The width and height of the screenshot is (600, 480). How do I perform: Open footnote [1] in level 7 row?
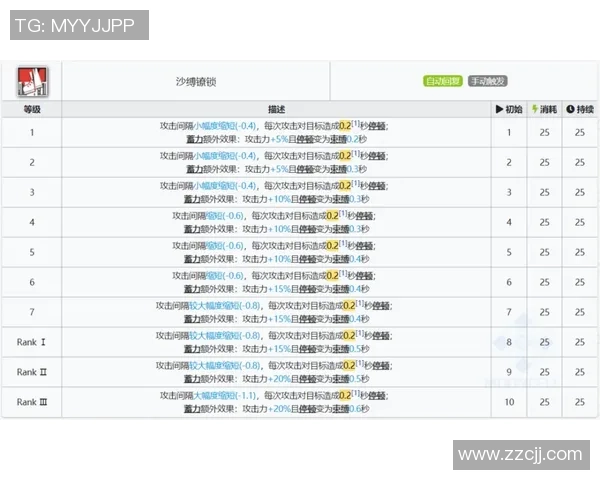pyautogui.click(x=360, y=304)
